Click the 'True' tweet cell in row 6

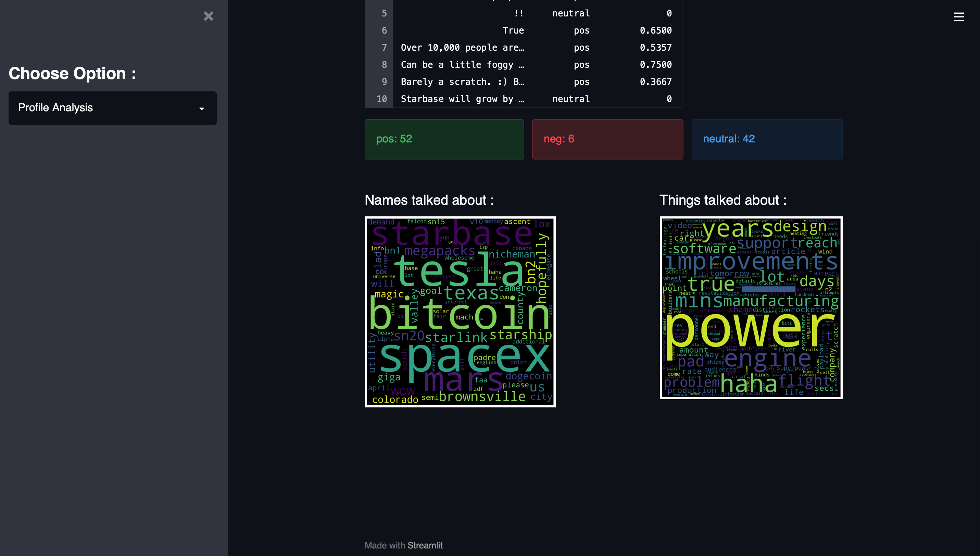(x=513, y=30)
